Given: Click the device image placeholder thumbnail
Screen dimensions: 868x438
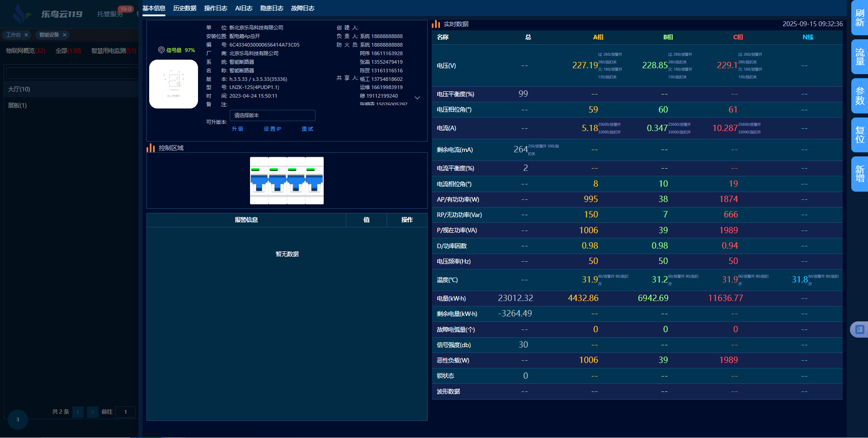Looking at the screenshot, I should click(x=174, y=84).
